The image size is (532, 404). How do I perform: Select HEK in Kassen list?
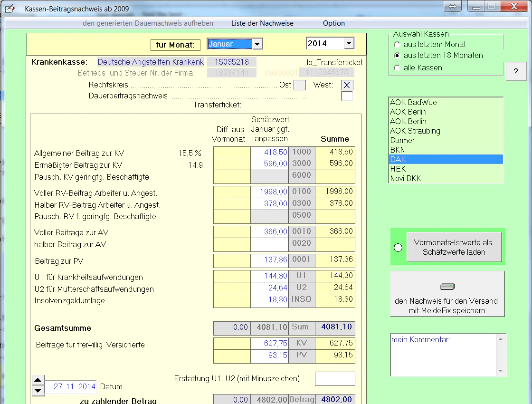click(x=446, y=169)
